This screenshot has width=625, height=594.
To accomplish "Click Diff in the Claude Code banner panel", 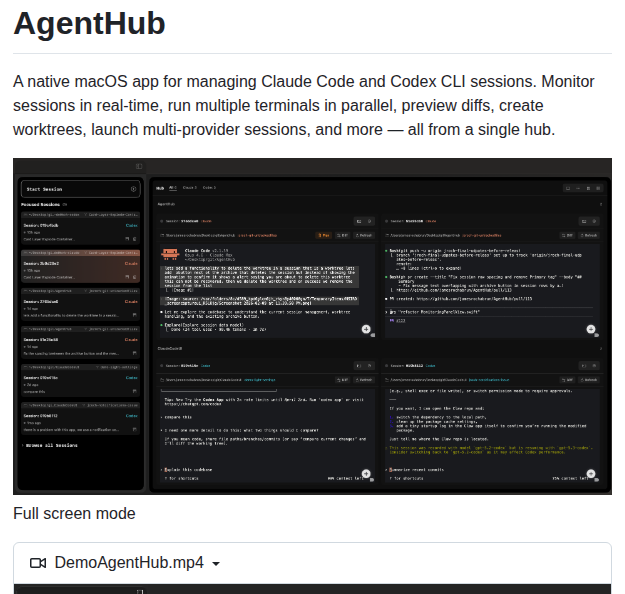I will tap(343, 235).
